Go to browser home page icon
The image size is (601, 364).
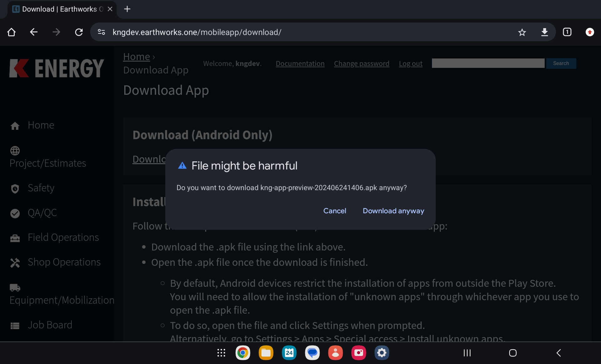(x=12, y=32)
